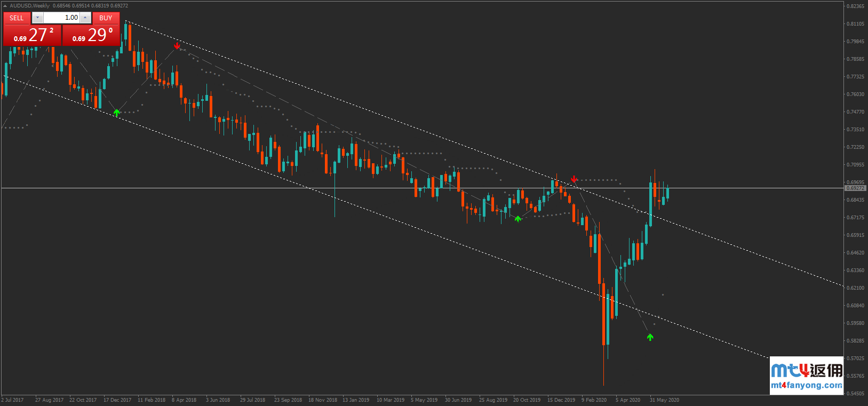Click the 0.69272 current price label
Image resolution: width=868 pixels, height=406 pixels.
click(x=855, y=188)
